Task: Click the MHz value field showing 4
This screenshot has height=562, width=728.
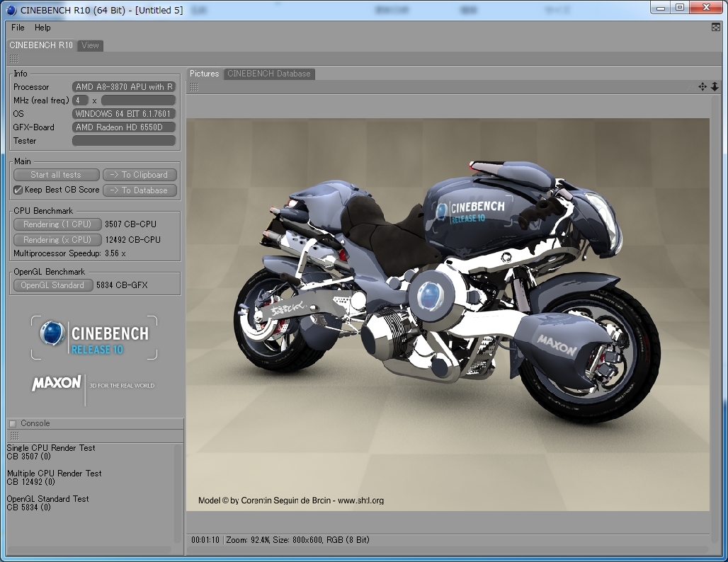Action: (80, 101)
